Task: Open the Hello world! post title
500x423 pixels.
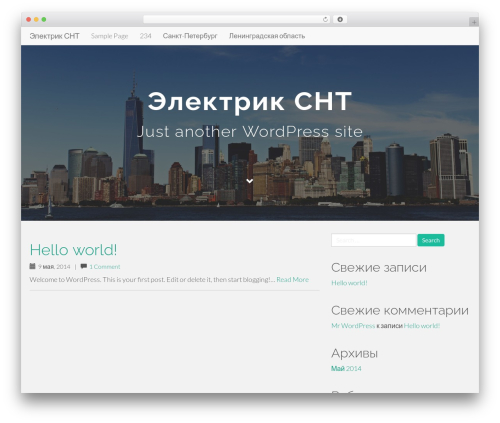Action: click(x=73, y=250)
